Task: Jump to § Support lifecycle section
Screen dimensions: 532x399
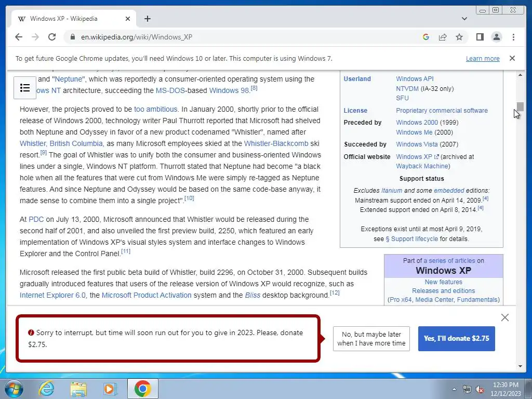Action: (412, 239)
